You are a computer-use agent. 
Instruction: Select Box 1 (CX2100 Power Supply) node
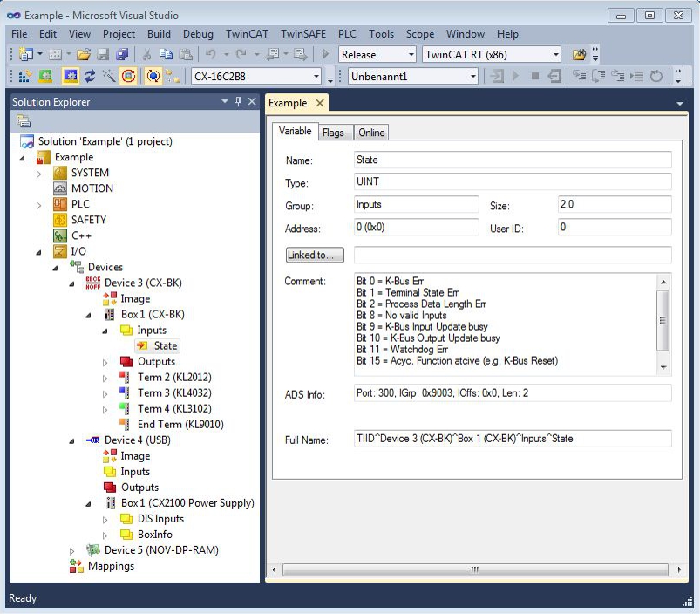[187, 503]
